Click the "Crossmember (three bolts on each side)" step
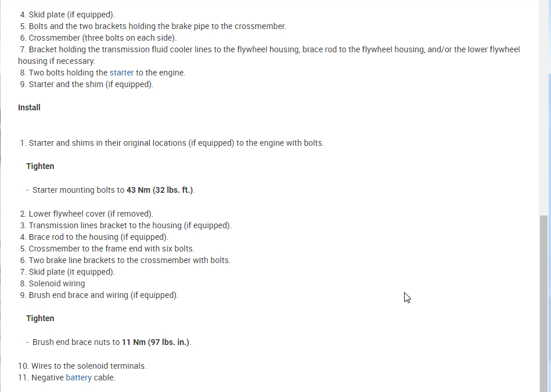 102,38
